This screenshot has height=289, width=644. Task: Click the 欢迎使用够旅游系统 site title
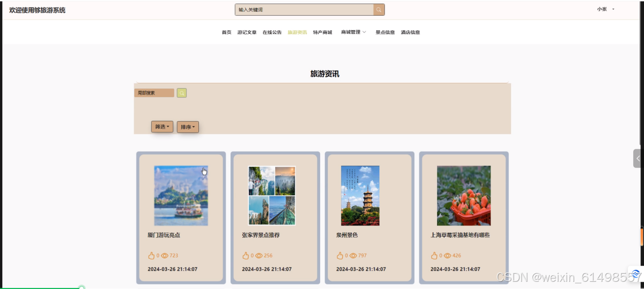[37, 10]
